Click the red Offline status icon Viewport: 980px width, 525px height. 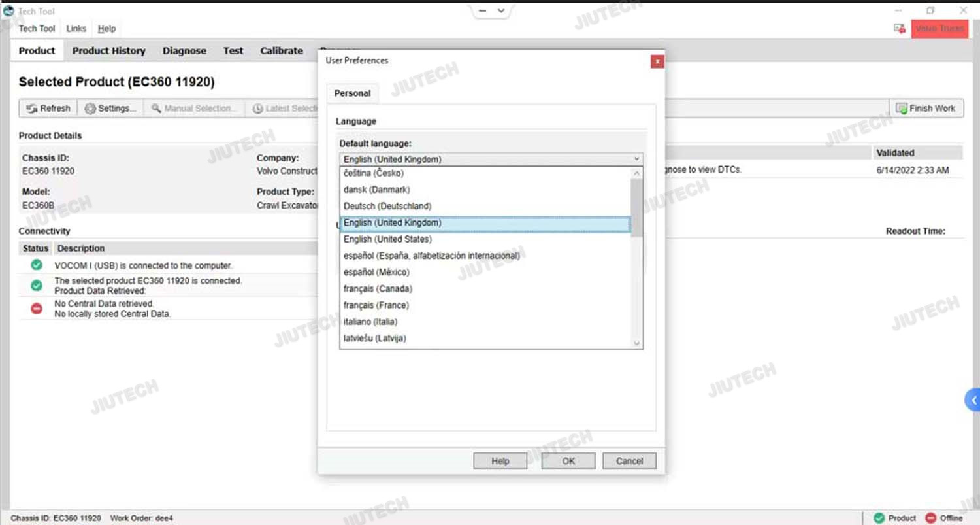931,518
